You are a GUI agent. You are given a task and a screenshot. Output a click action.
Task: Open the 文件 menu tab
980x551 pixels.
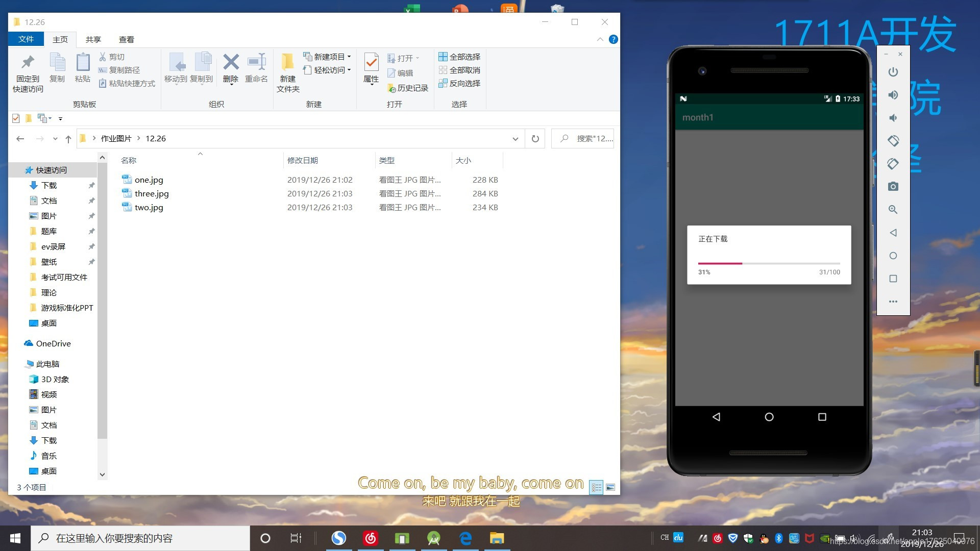click(26, 39)
